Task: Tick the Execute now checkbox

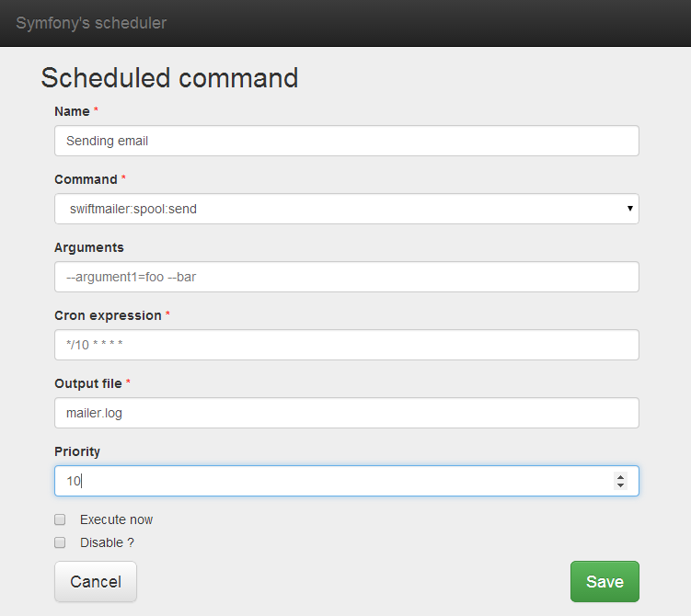Action: coord(60,519)
